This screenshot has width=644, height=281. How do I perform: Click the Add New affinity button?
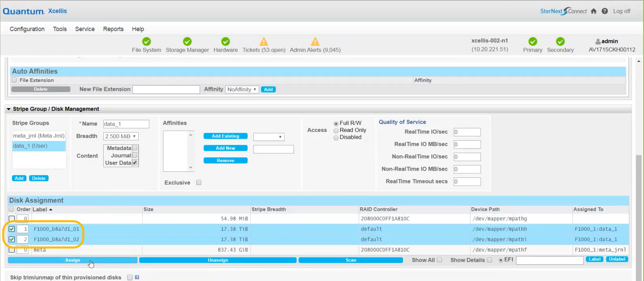(x=226, y=148)
